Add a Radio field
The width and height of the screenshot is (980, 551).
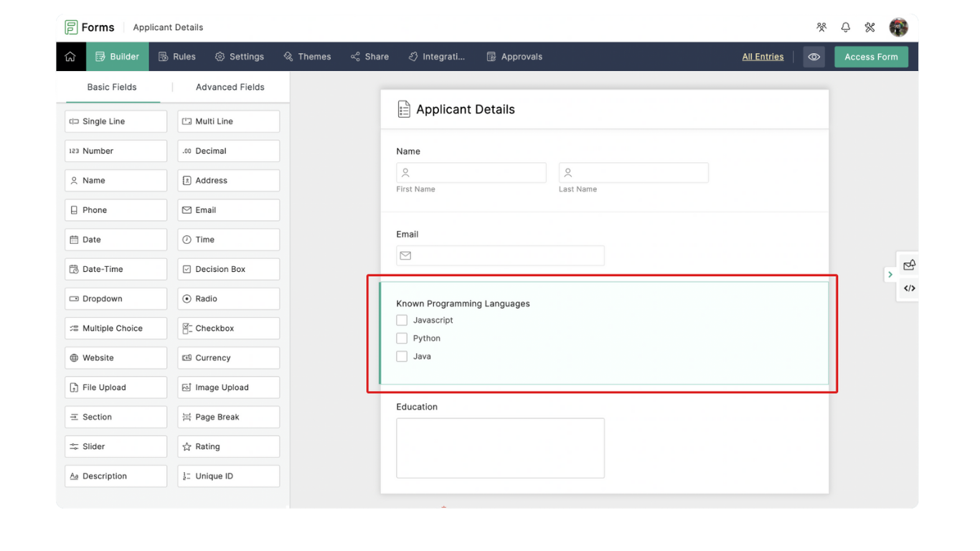pyautogui.click(x=229, y=298)
